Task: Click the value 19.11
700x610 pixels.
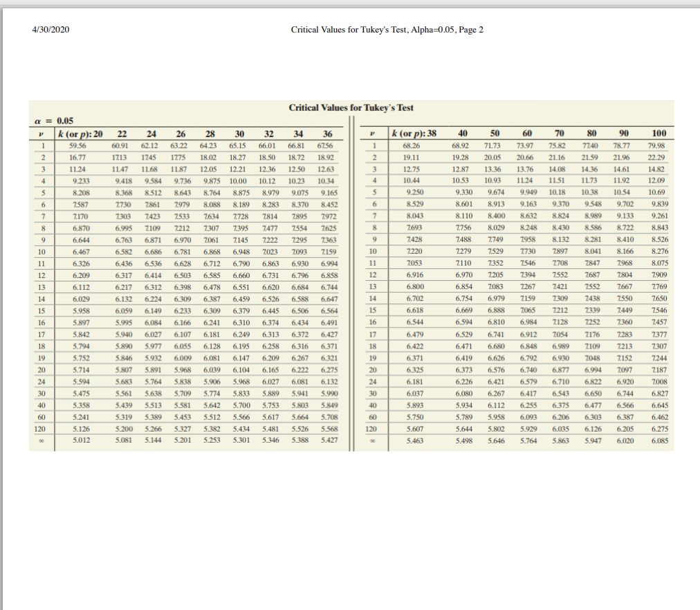Action: 412,158
